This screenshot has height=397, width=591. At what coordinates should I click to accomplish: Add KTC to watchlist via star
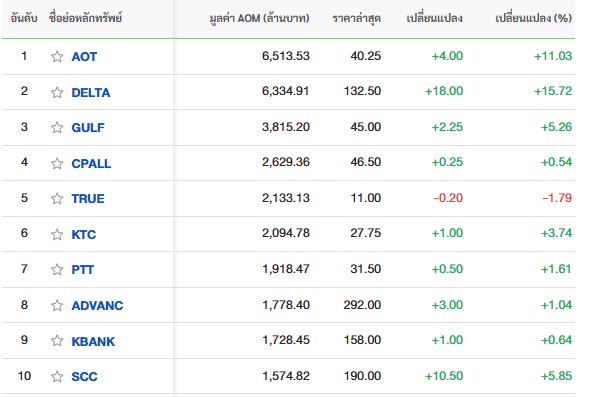[57, 234]
